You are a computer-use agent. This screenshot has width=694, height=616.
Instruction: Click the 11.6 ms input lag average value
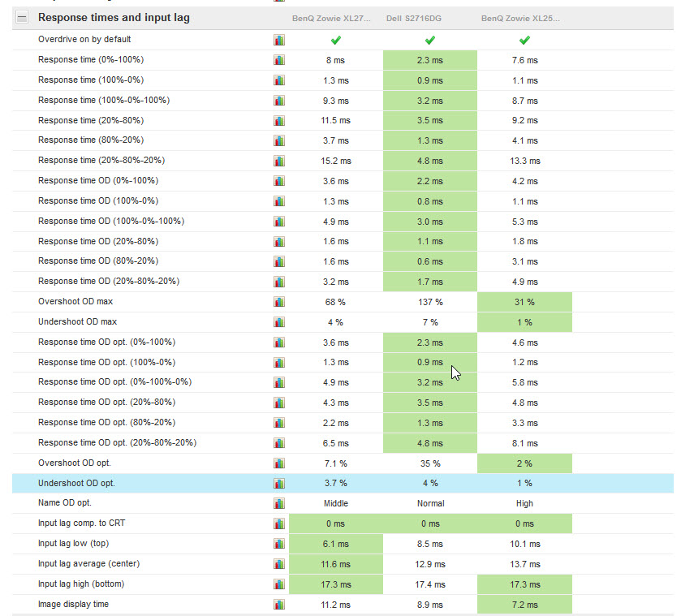click(335, 564)
